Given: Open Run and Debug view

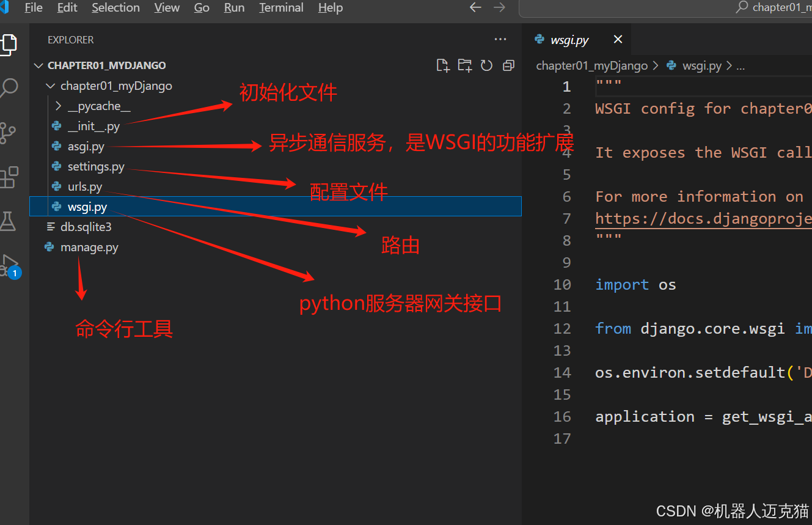Looking at the screenshot, I should coord(10,266).
